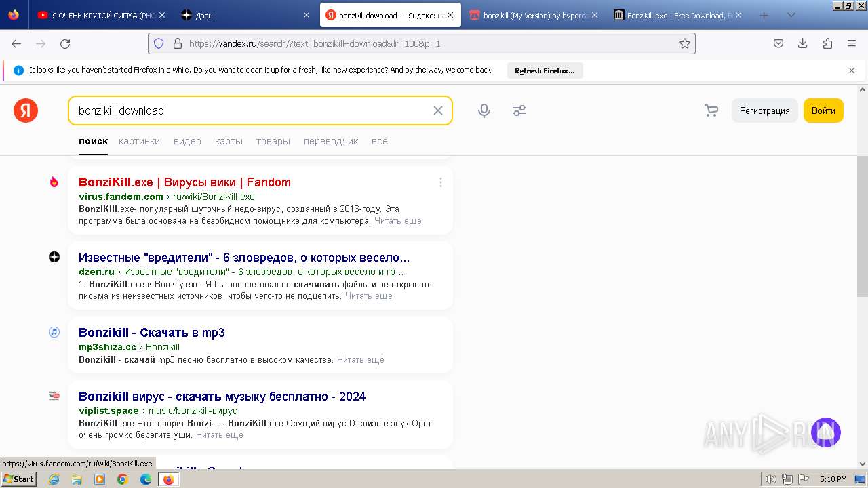Dismiss the Refresh Firefox notification bar
The height and width of the screenshot is (488, 868).
852,70
